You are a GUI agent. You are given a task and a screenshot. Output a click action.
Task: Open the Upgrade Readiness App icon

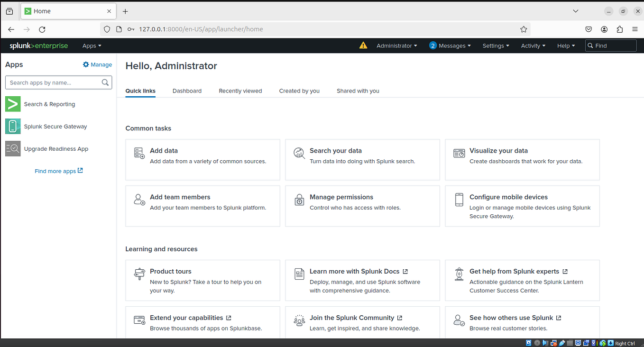pos(12,148)
